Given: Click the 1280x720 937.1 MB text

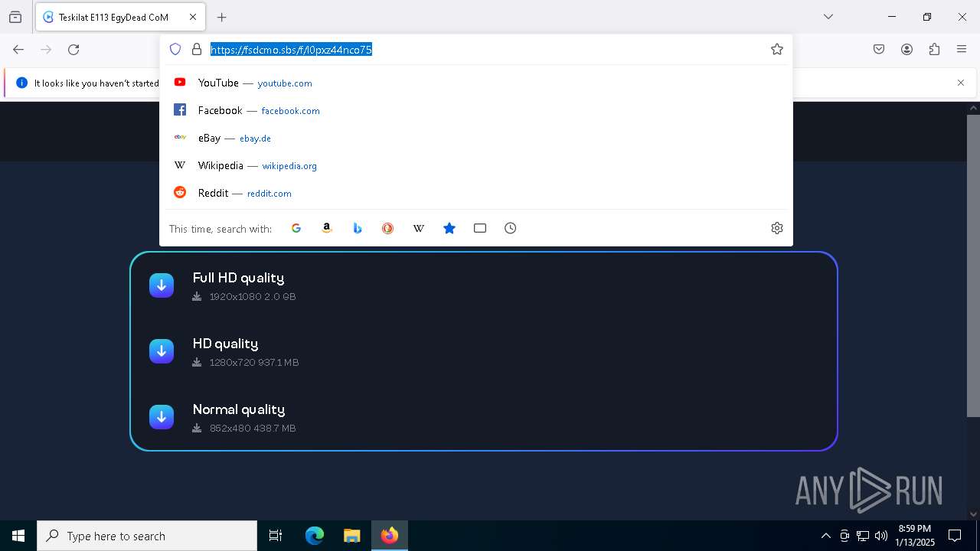Looking at the screenshot, I should tap(254, 363).
